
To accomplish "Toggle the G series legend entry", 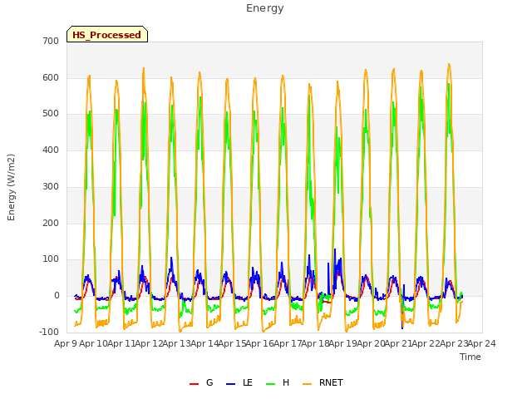I will tap(201, 382).
